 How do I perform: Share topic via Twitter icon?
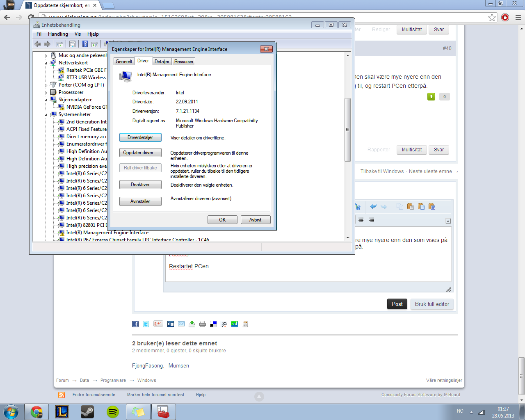tap(146, 324)
